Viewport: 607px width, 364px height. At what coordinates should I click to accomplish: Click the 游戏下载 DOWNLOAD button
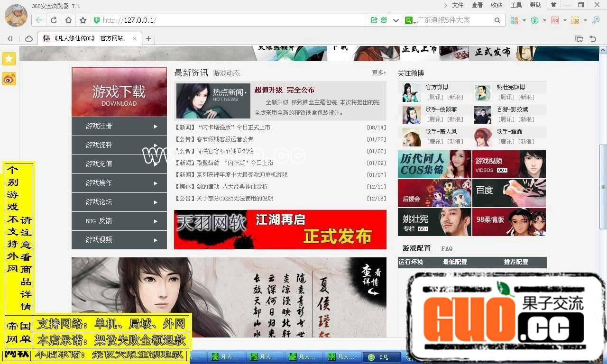tap(119, 92)
